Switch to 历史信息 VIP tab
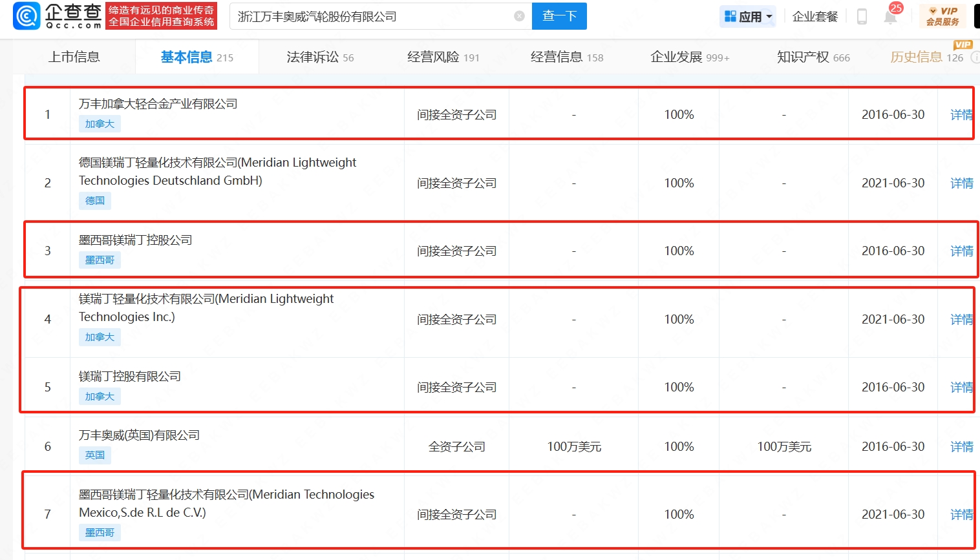 coord(927,57)
